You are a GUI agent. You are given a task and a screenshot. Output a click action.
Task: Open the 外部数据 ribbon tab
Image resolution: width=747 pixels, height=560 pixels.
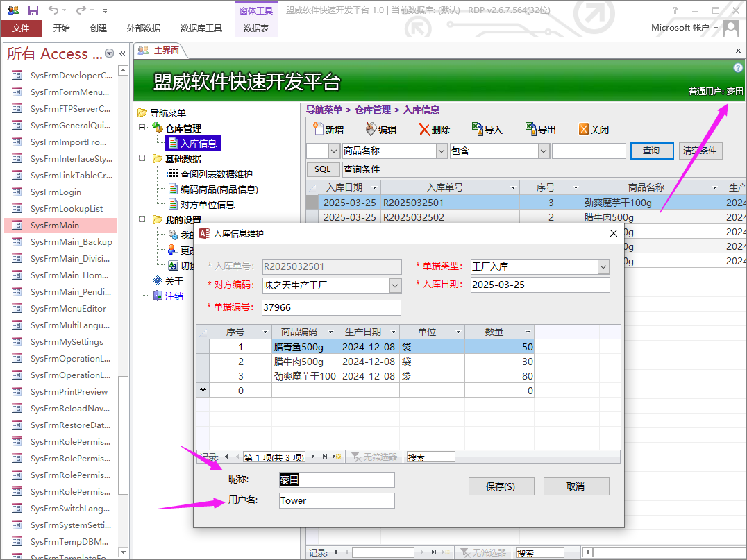(143, 28)
